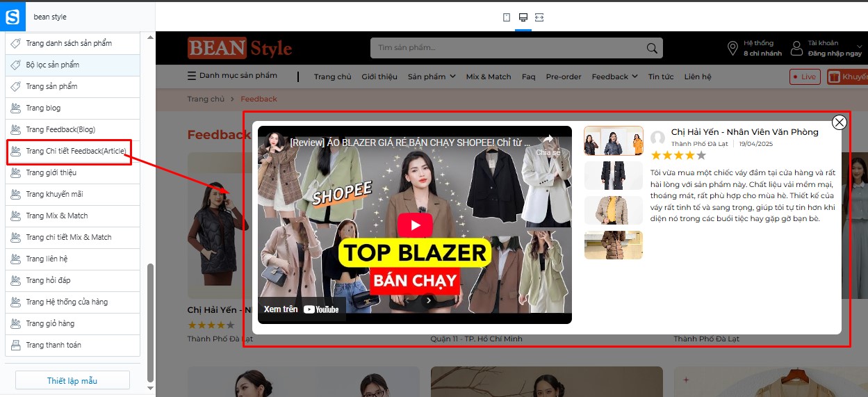Click Trang chủ in the breadcrumb
The height and width of the screenshot is (397, 868).
point(206,99)
